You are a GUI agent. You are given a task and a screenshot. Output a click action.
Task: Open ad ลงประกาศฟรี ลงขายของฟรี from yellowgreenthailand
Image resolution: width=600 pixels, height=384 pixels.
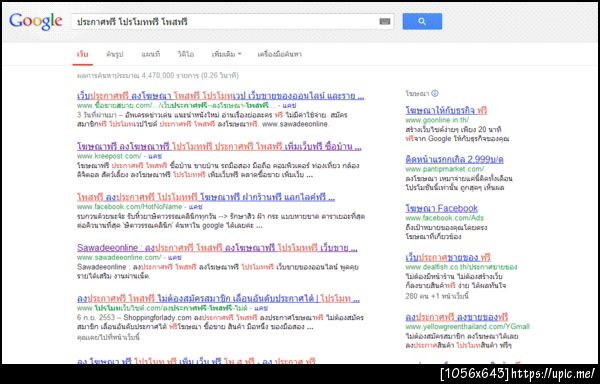(x=457, y=317)
